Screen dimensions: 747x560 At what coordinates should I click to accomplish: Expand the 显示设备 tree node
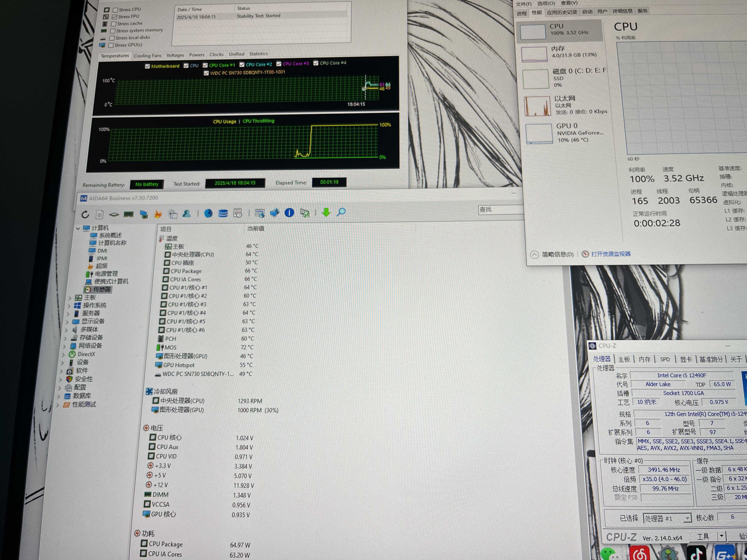67,322
